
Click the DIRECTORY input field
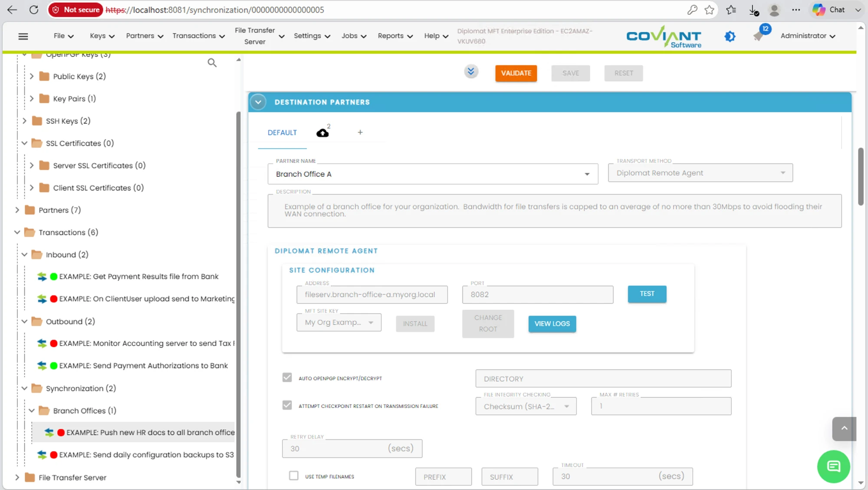click(x=603, y=378)
